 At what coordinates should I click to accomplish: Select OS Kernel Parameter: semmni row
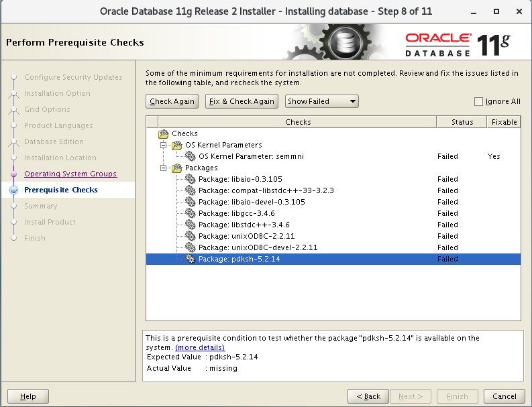(x=333, y=156)
